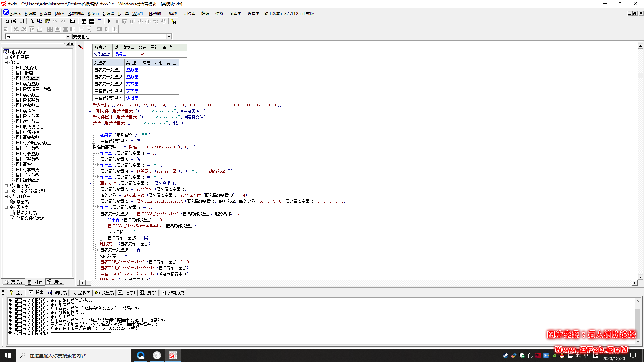Click the Find magnifier toolbar icon

pos(73,21)
